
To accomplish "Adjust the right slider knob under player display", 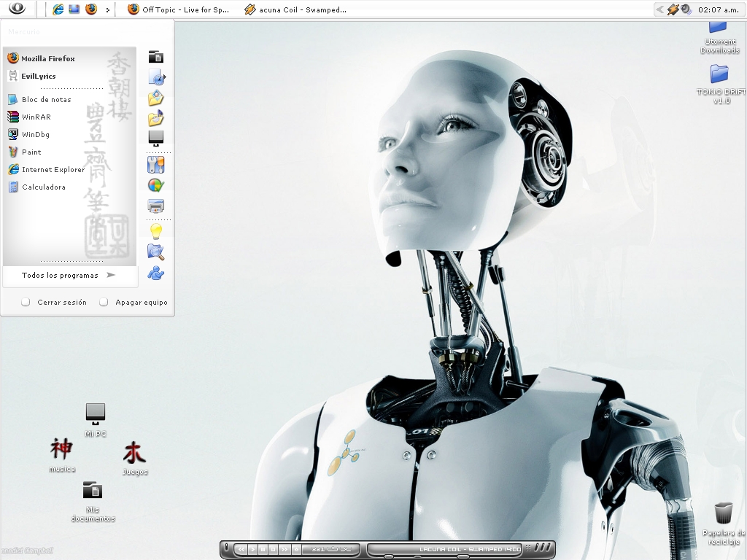I will point(462,556).
